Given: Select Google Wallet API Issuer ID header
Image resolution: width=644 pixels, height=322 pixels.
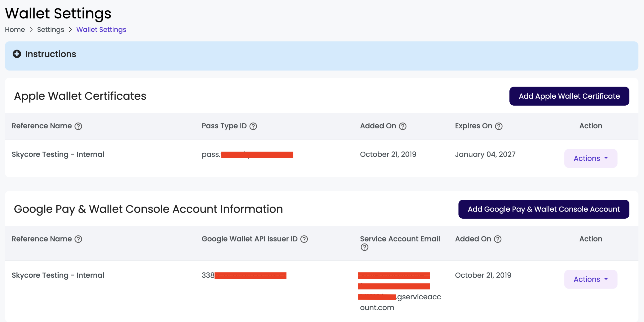Looking at the screenshot, I should (250, 239).
